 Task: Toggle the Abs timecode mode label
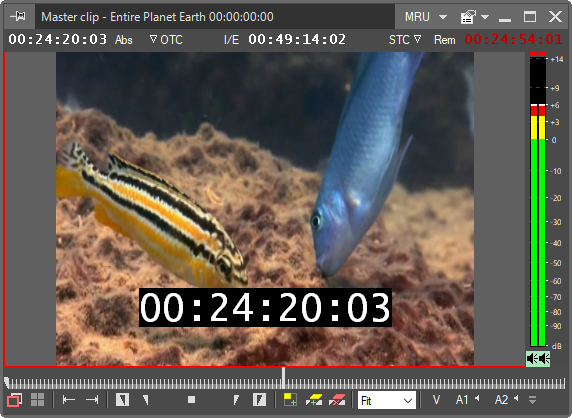(124, 40)
